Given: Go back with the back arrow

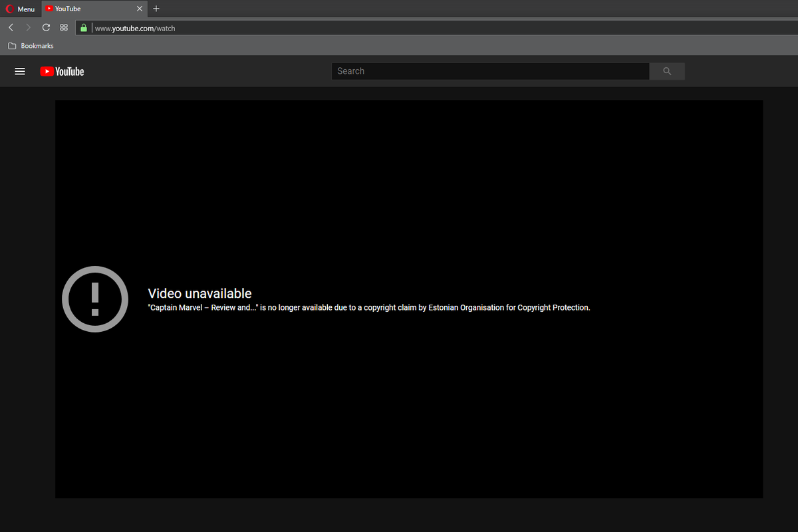Looking at the screenshot, I should pyautogui.click(x=11, y=28).
